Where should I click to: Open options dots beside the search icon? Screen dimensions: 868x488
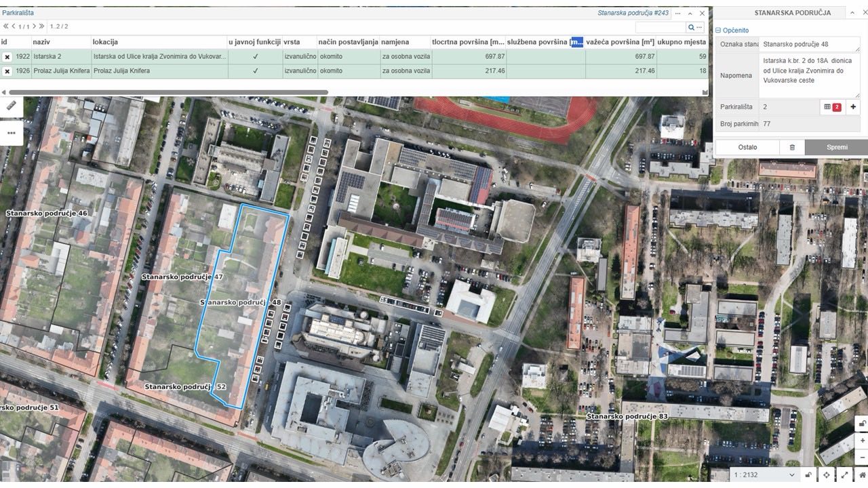(699, 27)
